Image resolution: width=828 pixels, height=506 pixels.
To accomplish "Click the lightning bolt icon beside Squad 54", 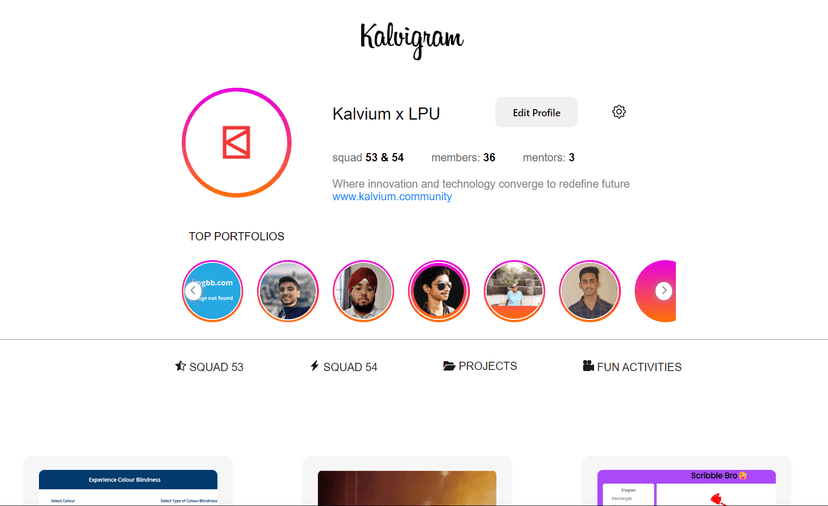I will pos(315,366).
